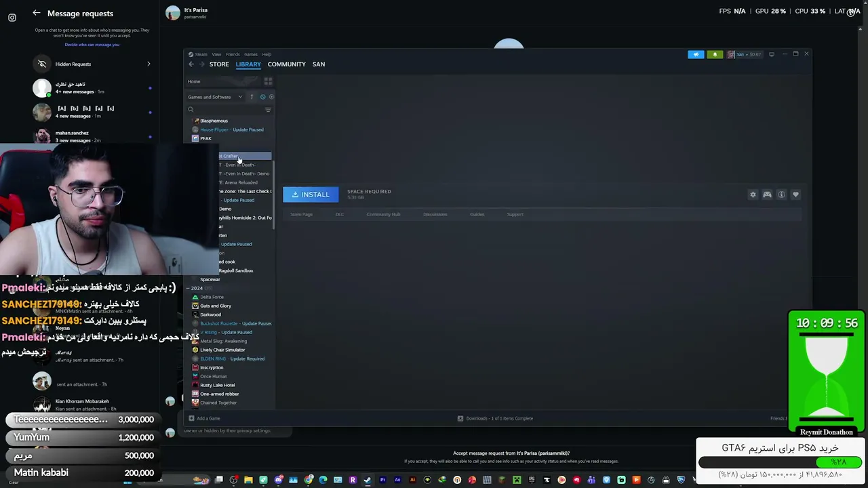This screenshot has width=868, height=488.
Task: Open Steam Downloads status bar entry
Action: coord(496,418)
